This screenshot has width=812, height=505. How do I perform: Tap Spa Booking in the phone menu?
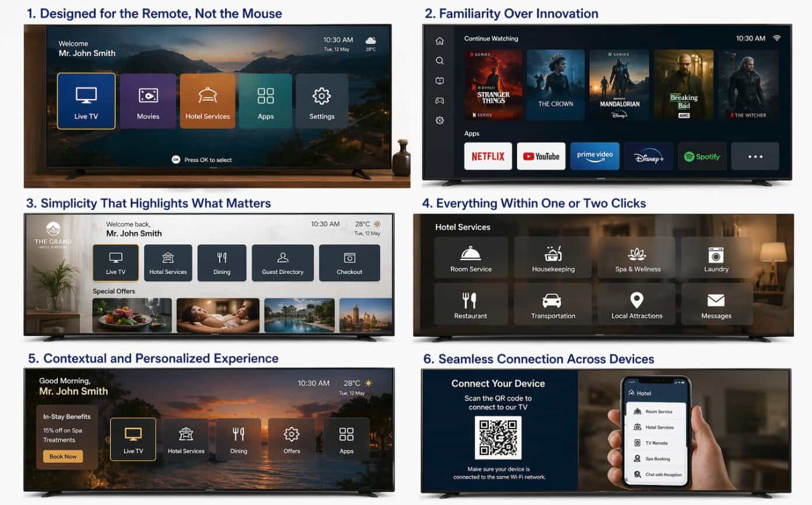click(x=656, y=458)
